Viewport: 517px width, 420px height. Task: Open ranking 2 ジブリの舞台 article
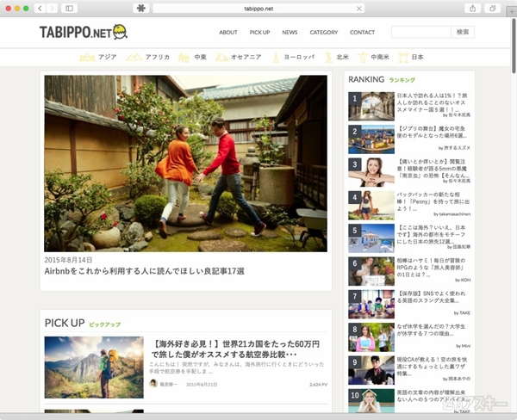click(432, 132)
